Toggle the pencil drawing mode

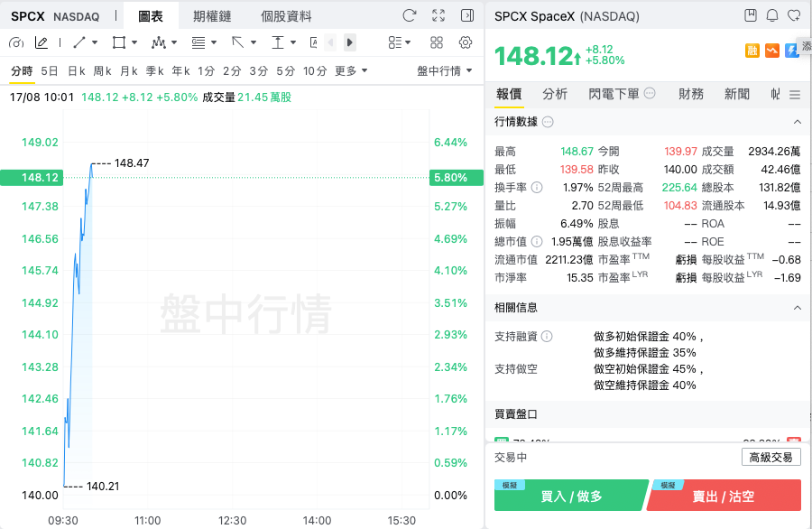pyautogui.click(x=42, y=42)
